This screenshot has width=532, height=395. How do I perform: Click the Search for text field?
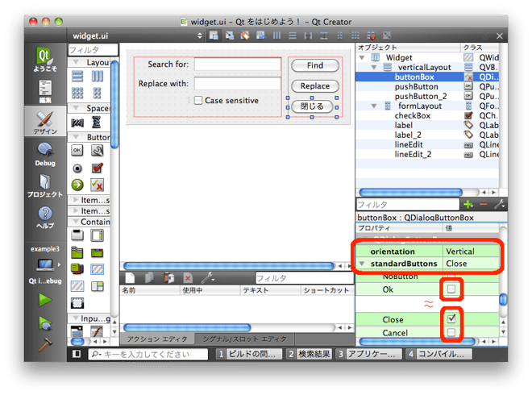(x=237, y=64)
